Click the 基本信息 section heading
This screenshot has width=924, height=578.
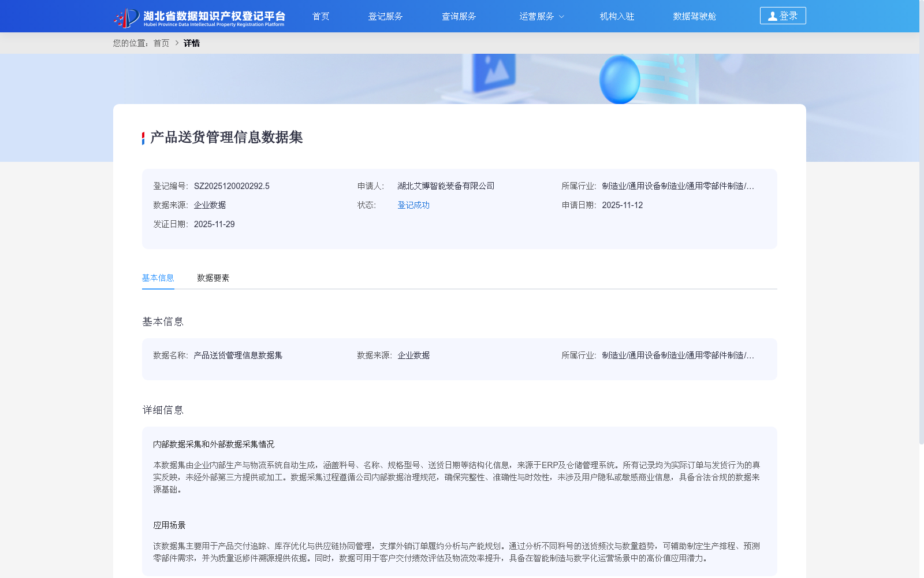point(163,322)
